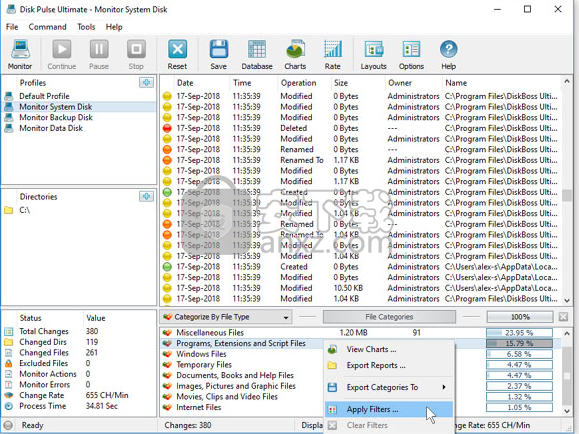The width and height of the screenshot is (579, 434).
Task: Choose View Charts from context menu
Action: [389, 349]
